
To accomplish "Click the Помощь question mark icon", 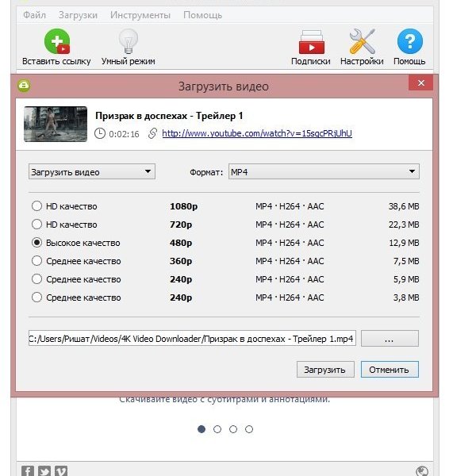I will coord(410,41).
